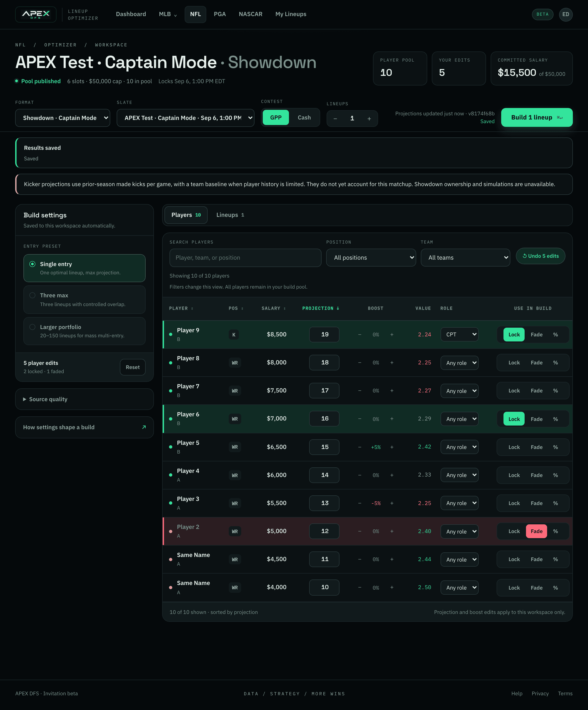Image resolution: width=588 pixels, height=710 pixels.
Task: Decrease boost for Player 7
Action: coord(359,391)
